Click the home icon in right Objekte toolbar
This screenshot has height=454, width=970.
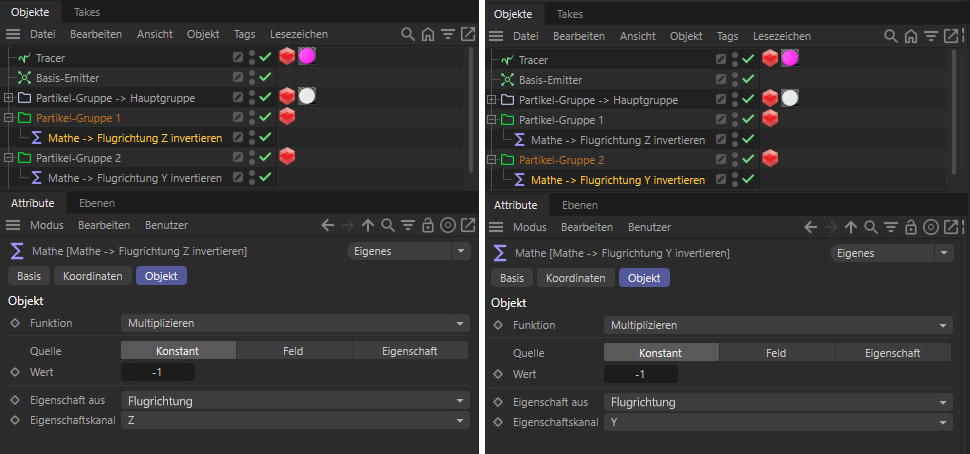point(910,36)
